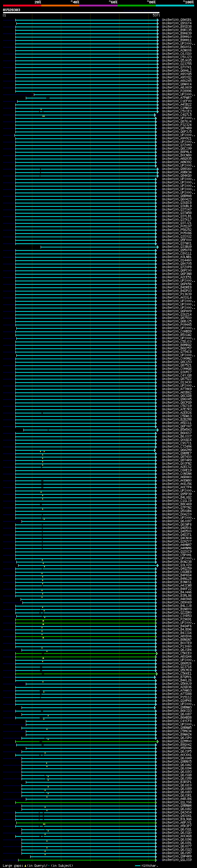
Task: Open hit UniRef100_B9RI35
Action: pyautogui.click(x=177, y=30)
